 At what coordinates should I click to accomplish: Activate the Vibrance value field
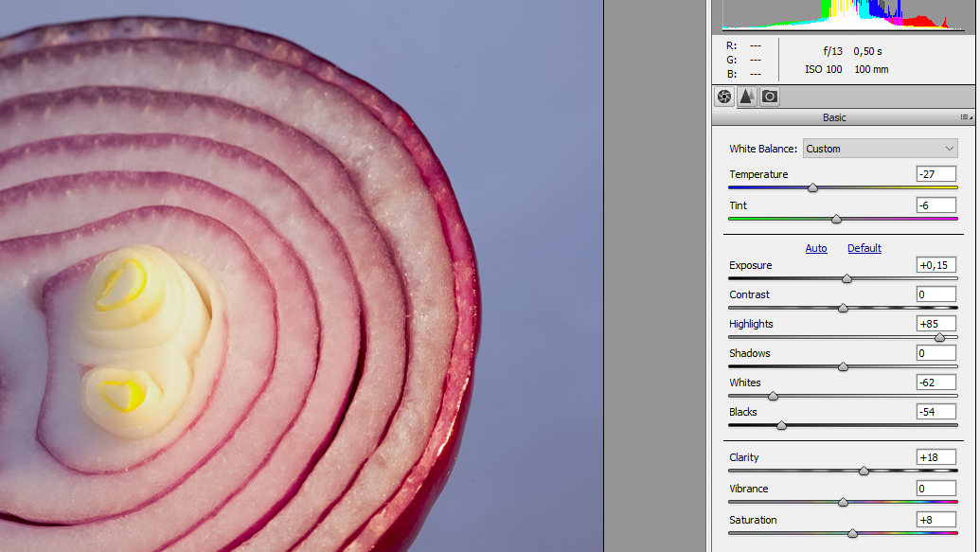pos(936,489)
